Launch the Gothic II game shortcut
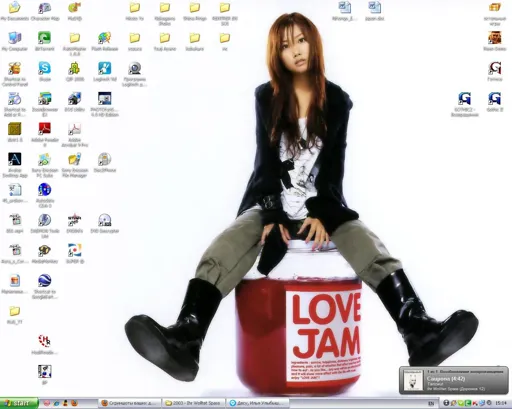The image size is (512, 409). click(495, 98)
